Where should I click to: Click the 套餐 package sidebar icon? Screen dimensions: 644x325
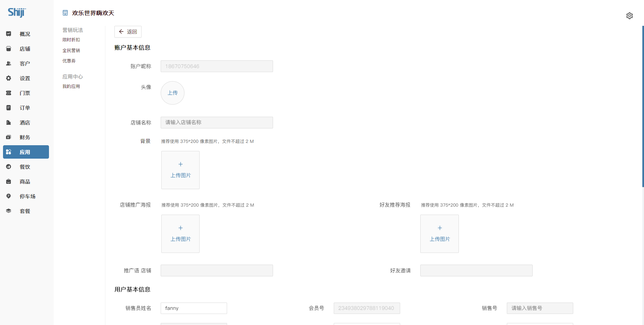coord(9,211)
